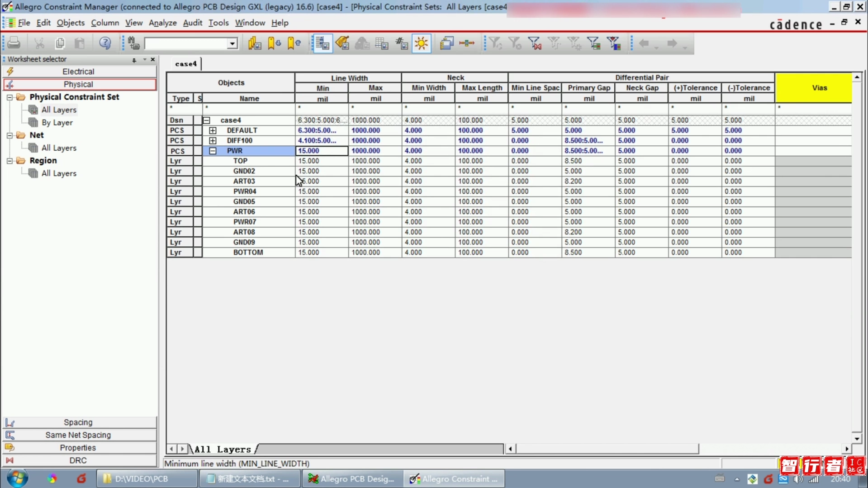The width and height of the screenshot is (868, 488).
Task: Go to previous bookmark (up arrow flag)
Action: pos(294,43)
